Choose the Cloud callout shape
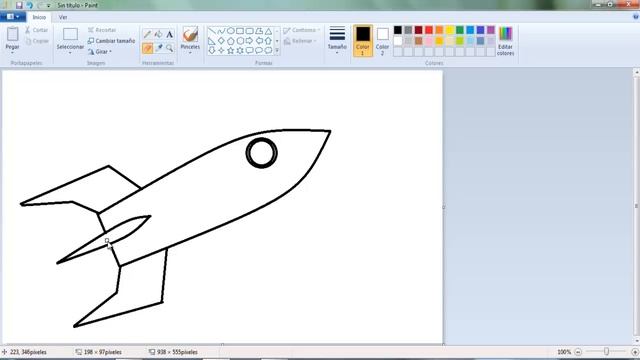Viewport: 640px width, 360px height. point(268,50)
